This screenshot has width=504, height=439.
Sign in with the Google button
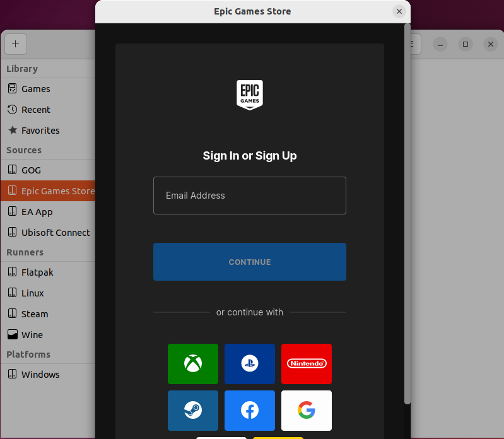(307, 411)
